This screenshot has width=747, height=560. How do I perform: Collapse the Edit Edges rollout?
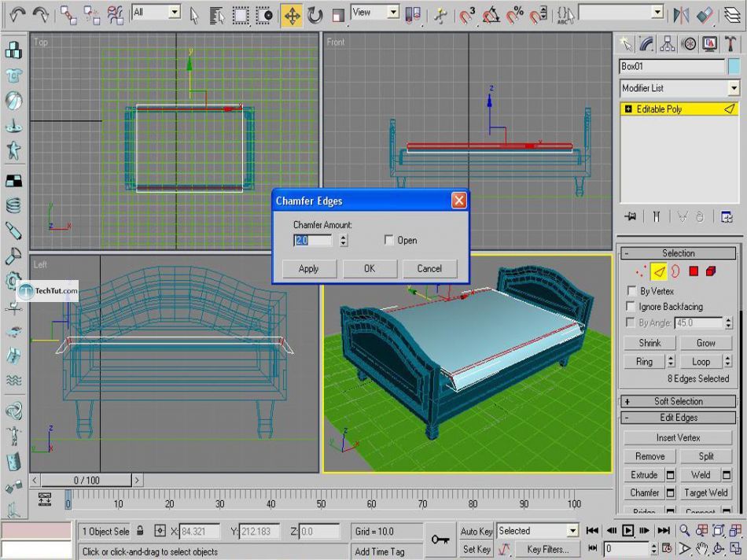tap(679, 418)
